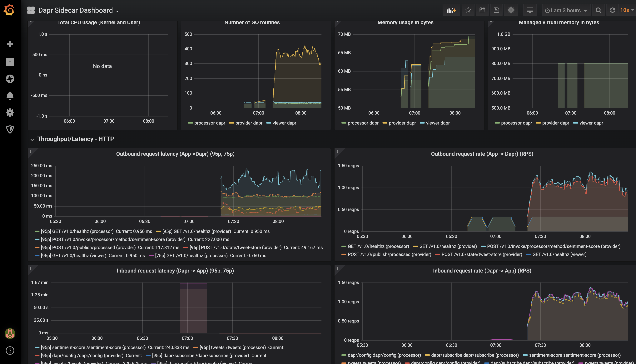Click the Share dashboard icon
Viewport: 636px width, 364px height.
[x=482, y=10]
